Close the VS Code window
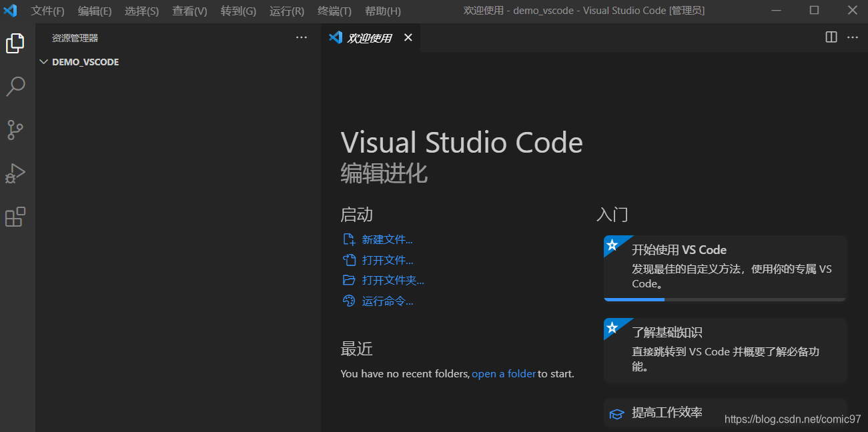The image size is (868, 432). point(852,10)
